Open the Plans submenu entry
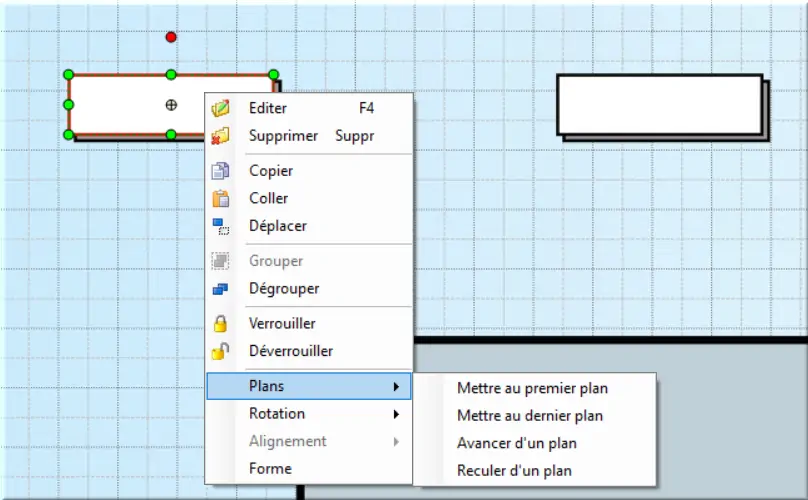 [x=309, y=386]
